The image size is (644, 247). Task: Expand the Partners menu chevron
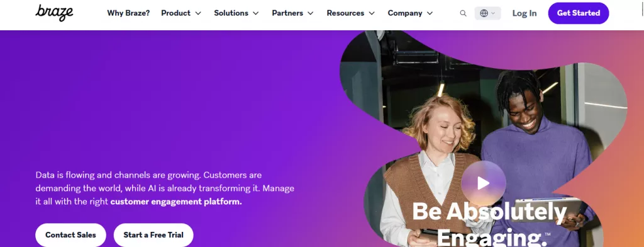311,13
